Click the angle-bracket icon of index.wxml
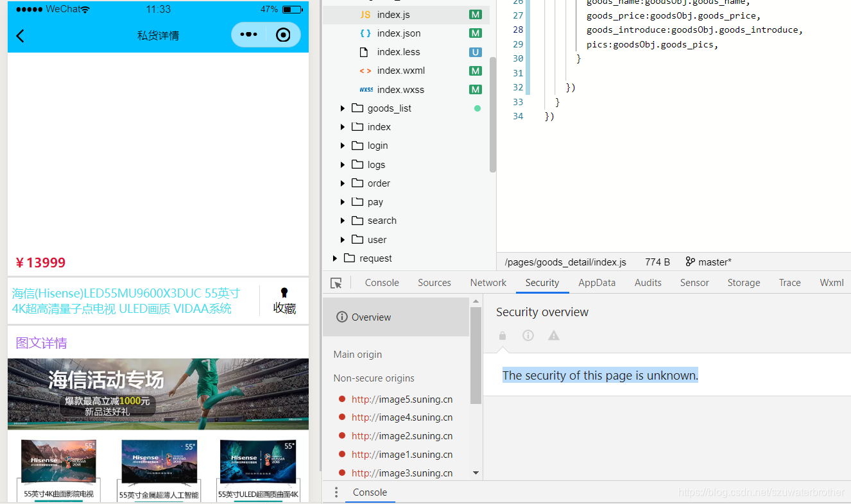 click(x=365, y=71)
